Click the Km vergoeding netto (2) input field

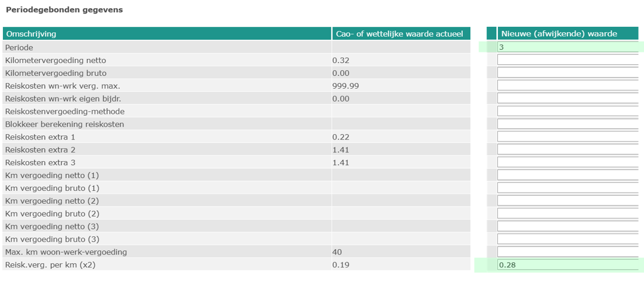point(567,201)
